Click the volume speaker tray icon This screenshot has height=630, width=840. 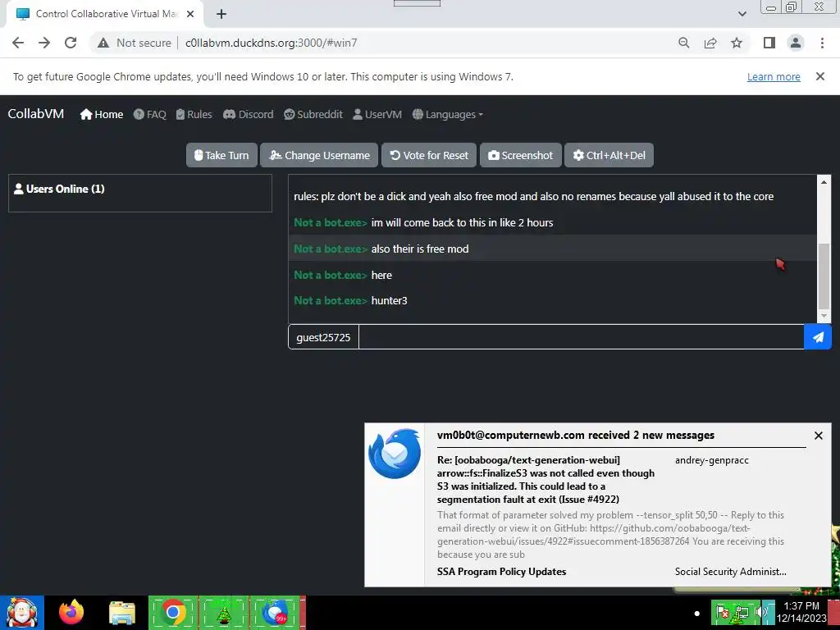coord(760,613)
